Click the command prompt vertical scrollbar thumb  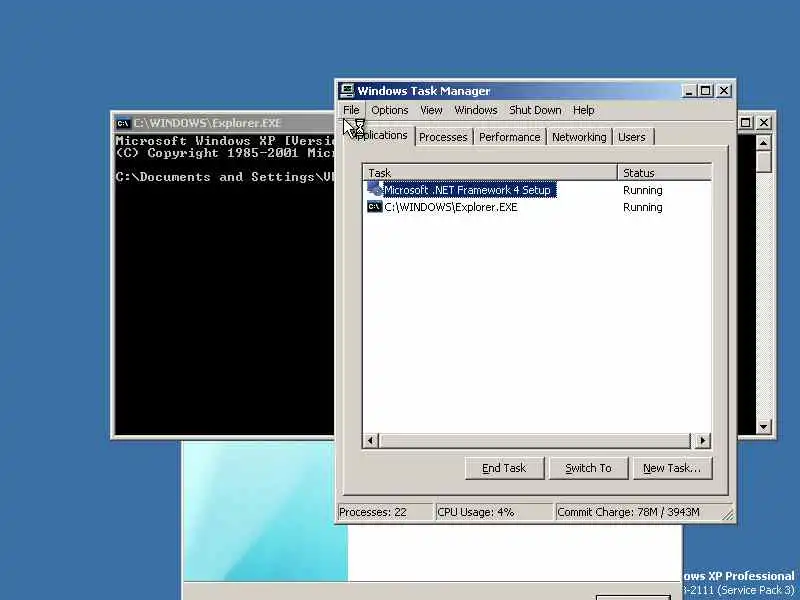(x=763, y=162)
